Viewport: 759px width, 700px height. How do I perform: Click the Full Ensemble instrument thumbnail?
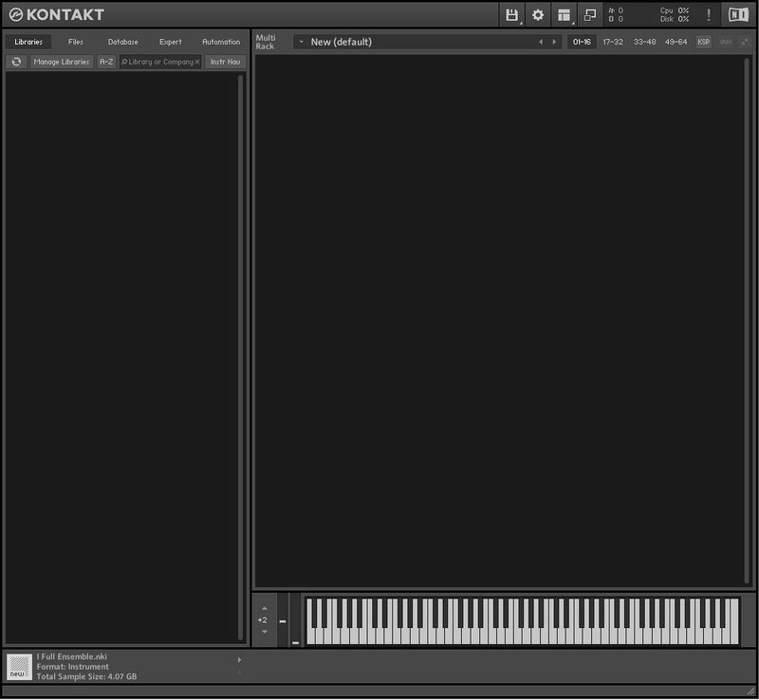click(x=19, y=667)
